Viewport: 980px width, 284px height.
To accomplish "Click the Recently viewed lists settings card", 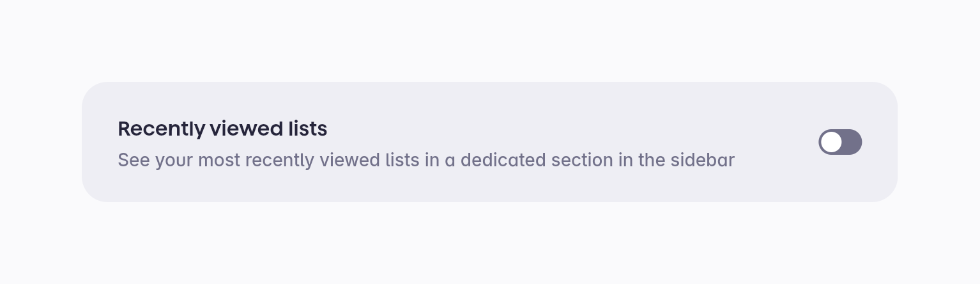I will pyautogui.click(x=489, y=185).
